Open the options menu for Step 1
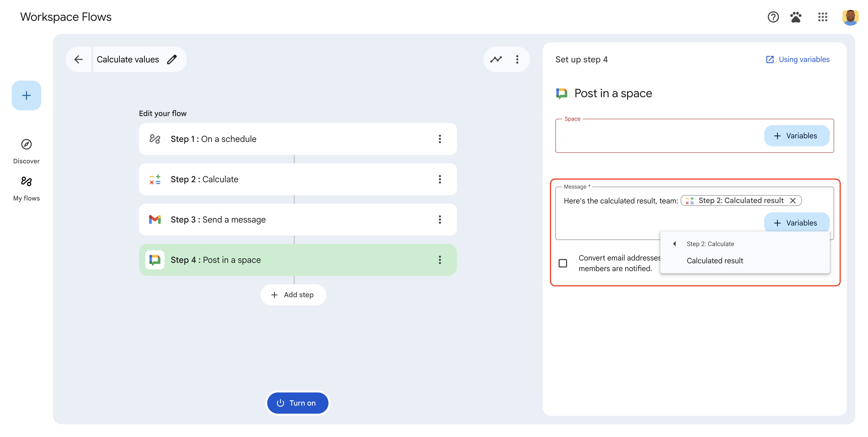868x437 pixels. [440, 139]
